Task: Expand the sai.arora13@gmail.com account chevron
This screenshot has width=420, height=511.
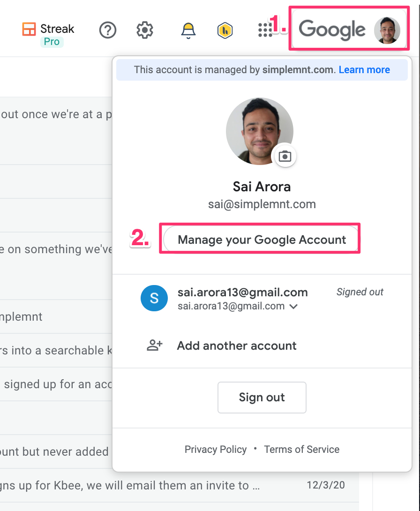Action: coord(293,306)
